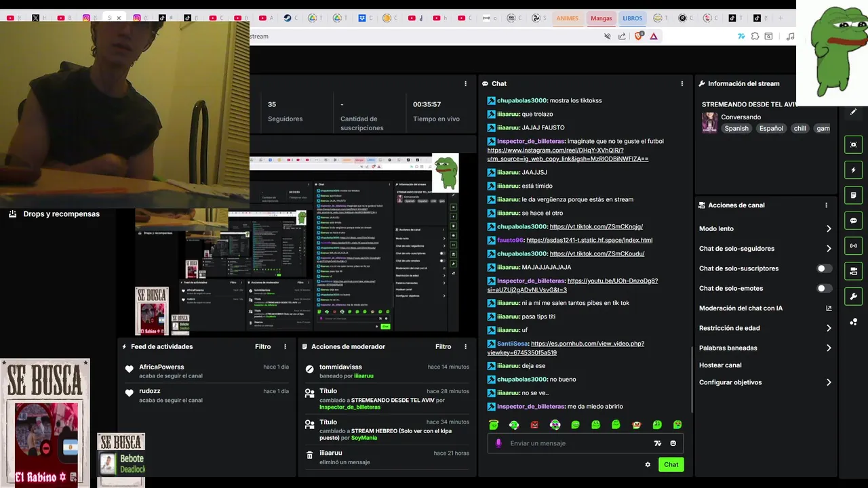Click AfricaPowerss in activity feed

coord(161,367)
